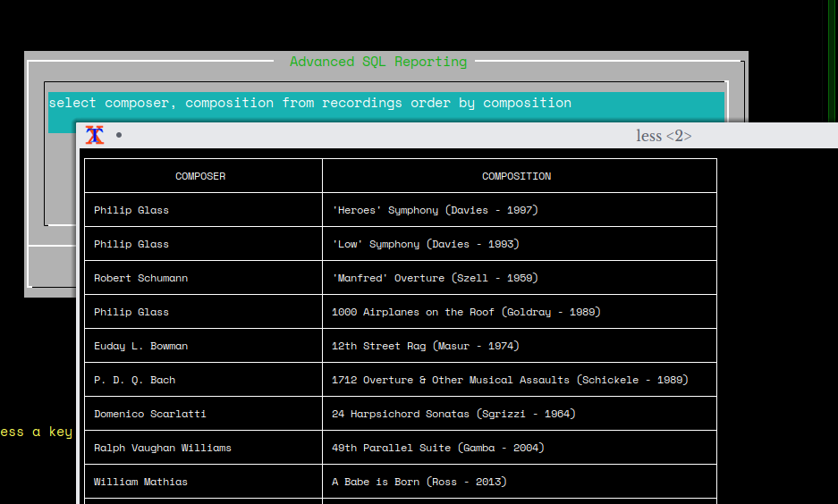This screenshot has width=838, height=504.
Task: Click the Ralph Vaughan Williams cell
Action: pos(162,448)
